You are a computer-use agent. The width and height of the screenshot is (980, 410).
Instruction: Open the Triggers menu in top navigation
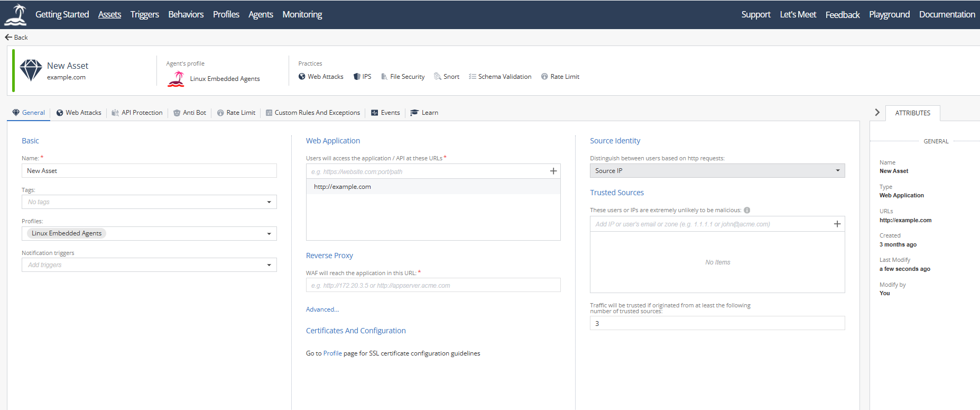tap(144, 14)
